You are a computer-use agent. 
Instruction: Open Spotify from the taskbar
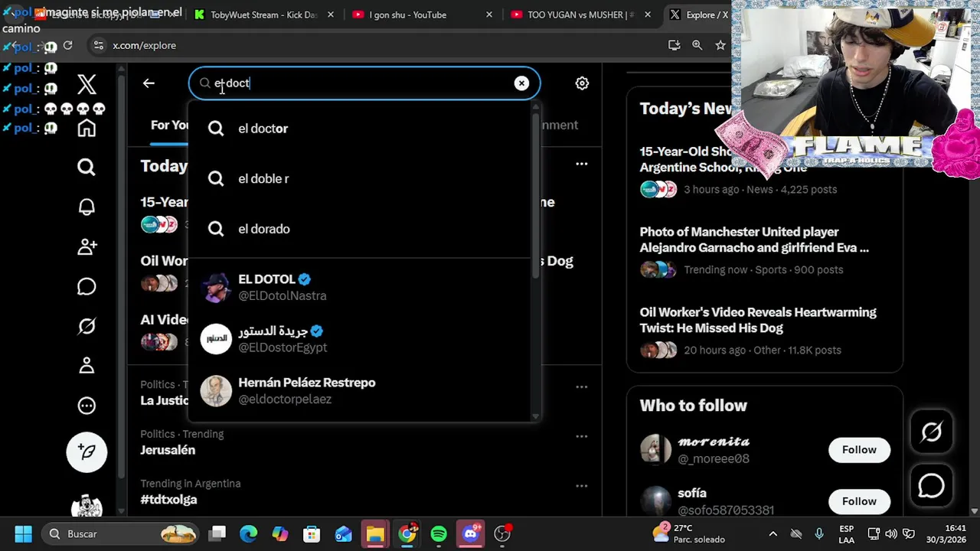coord(439,533)
